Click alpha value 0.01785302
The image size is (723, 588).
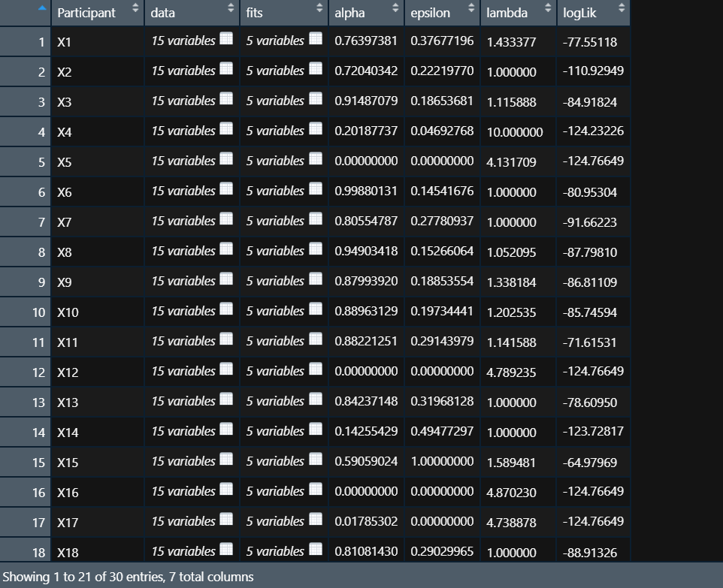pos(366,521)
